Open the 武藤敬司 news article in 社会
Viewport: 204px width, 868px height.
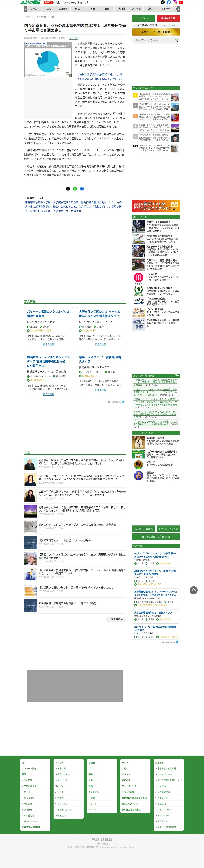(82, 462)
